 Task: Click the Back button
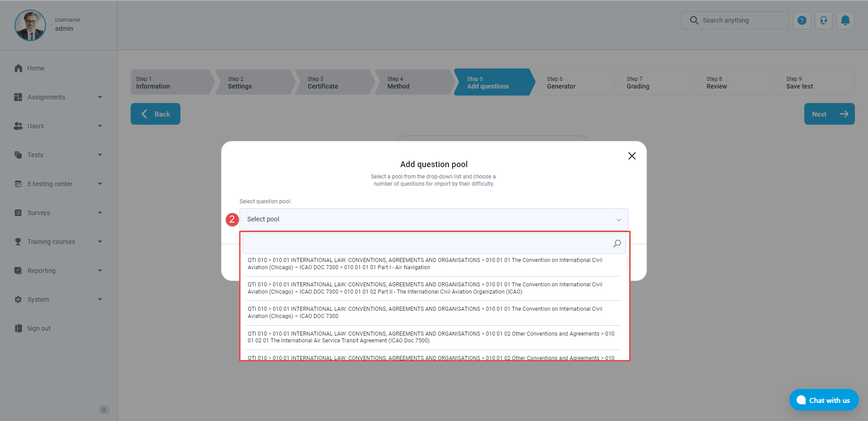pos(156,114)
